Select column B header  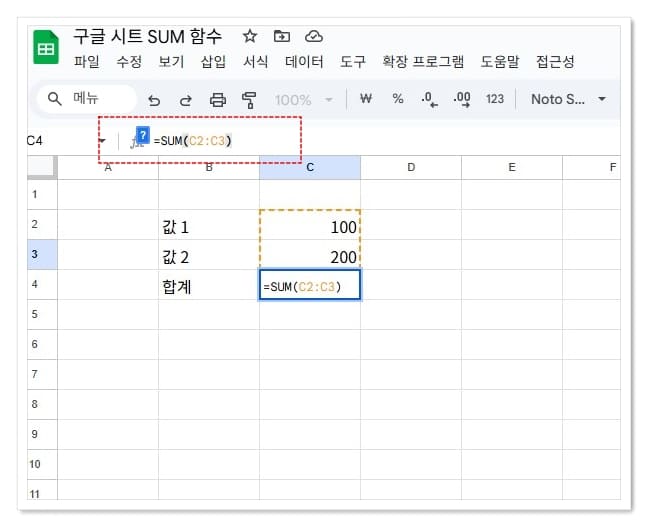(x=209, y=167)
